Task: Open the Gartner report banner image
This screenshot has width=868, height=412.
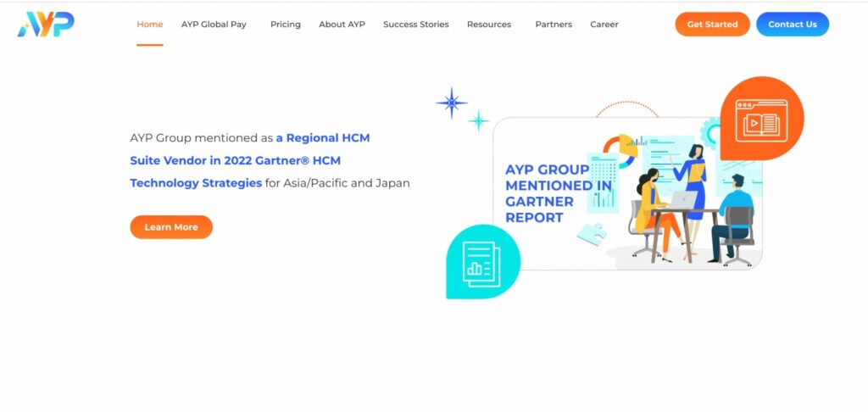Action: pyautogui.click(x=626, y=194)
